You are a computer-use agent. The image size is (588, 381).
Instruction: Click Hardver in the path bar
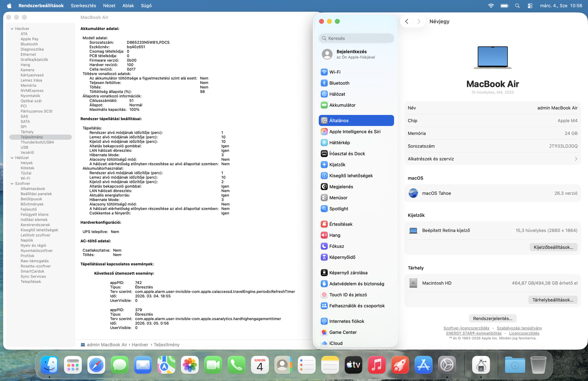click(140, 345)
